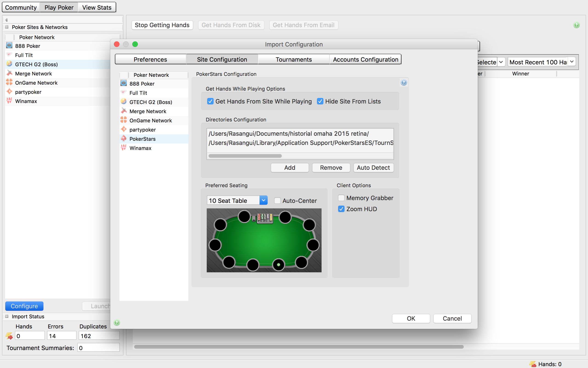Viewport: 588px width, 368px height.
Task: Toggle Get Hands From Site While Playing
Action: coord(210,101)
